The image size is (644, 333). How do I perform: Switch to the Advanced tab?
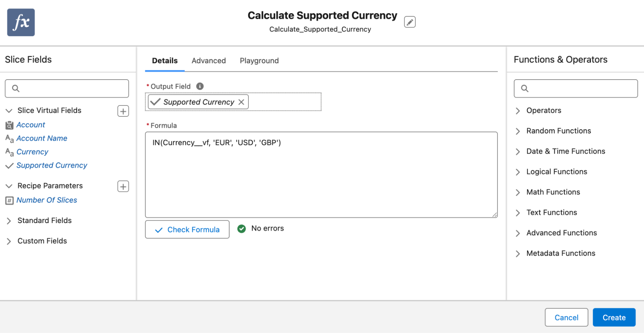(208, 61)
